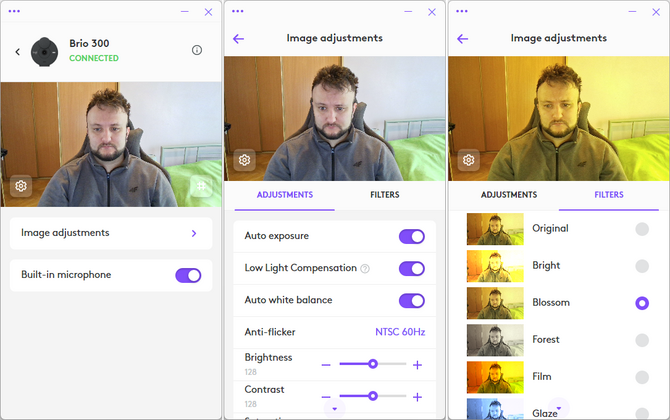This screenshot has width=670, height=420.
Task: Click Contrast value 128
Action: (251, 404)
